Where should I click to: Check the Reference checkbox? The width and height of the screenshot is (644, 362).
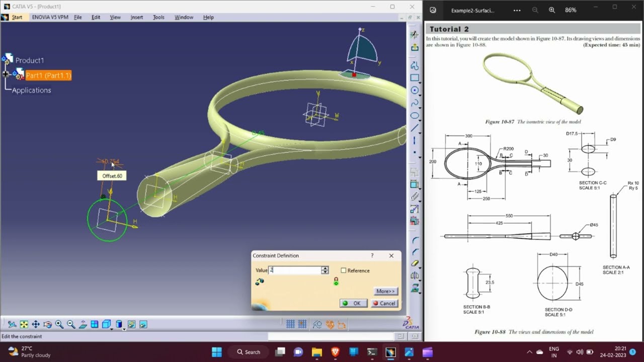344,270
